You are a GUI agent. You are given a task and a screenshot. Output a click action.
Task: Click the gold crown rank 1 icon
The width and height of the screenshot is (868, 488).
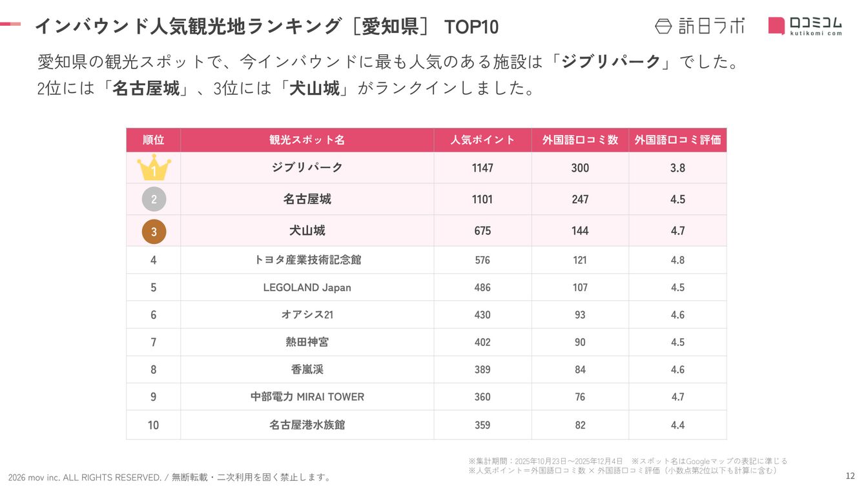coord(154,168)
